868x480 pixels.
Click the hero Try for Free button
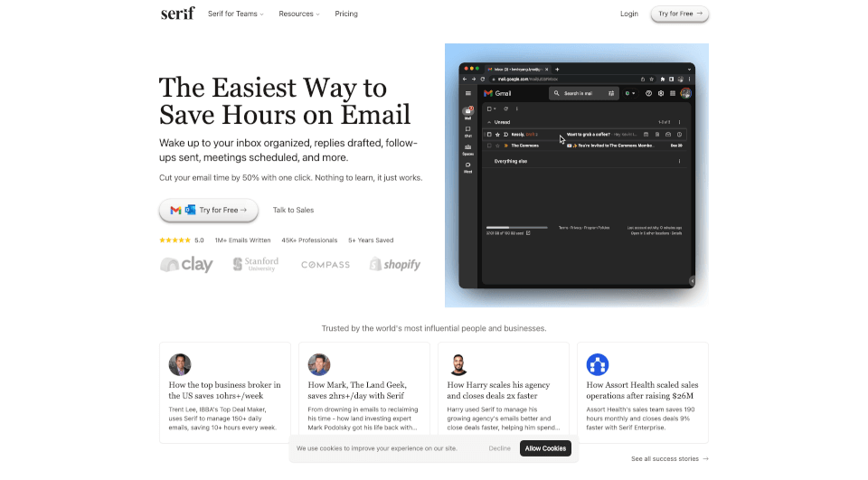[x=209, y=211]
